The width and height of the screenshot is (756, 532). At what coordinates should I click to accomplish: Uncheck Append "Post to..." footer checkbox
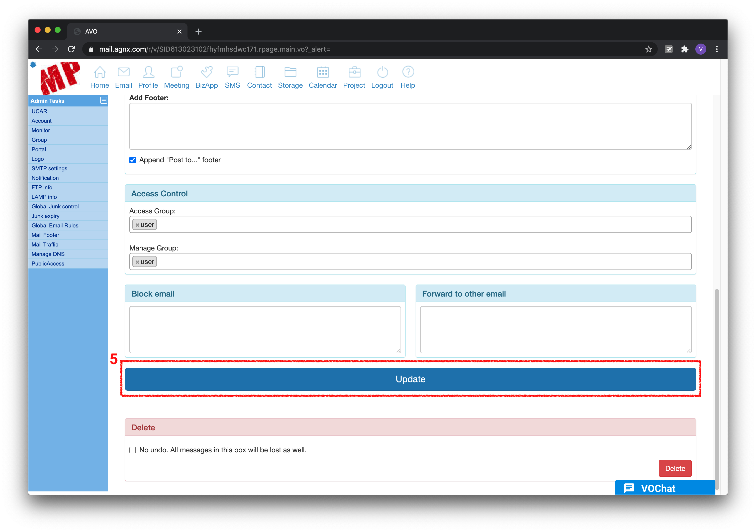(133, 160)
